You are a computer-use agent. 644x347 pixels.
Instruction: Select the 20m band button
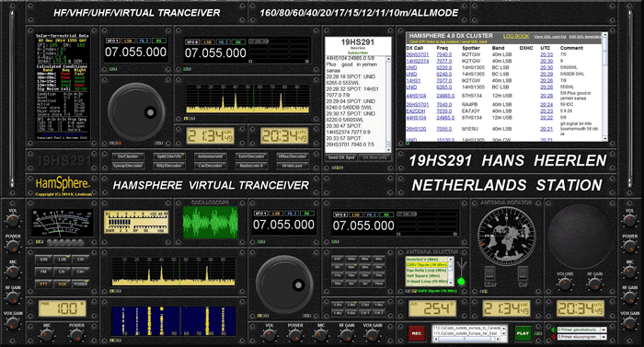(x=379, y=267)
